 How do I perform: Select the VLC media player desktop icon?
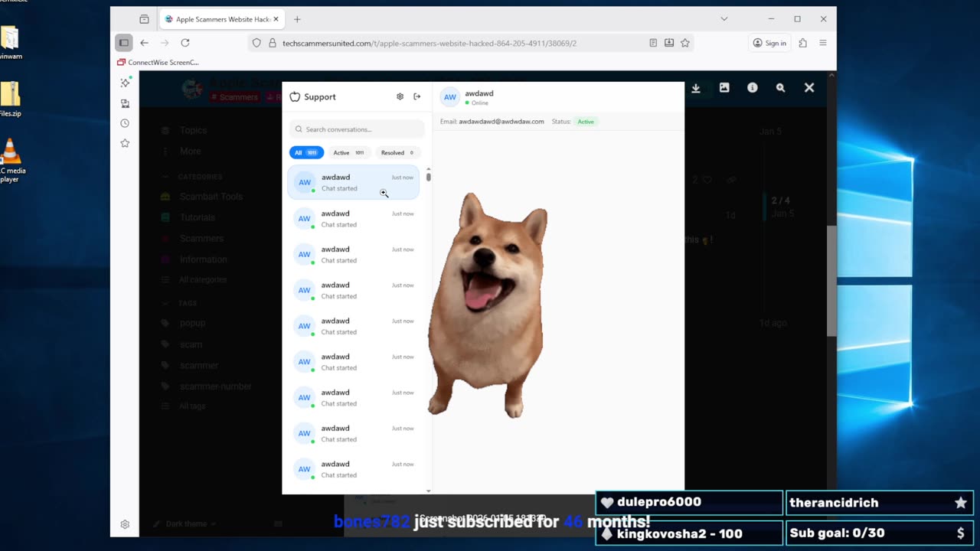11,161
